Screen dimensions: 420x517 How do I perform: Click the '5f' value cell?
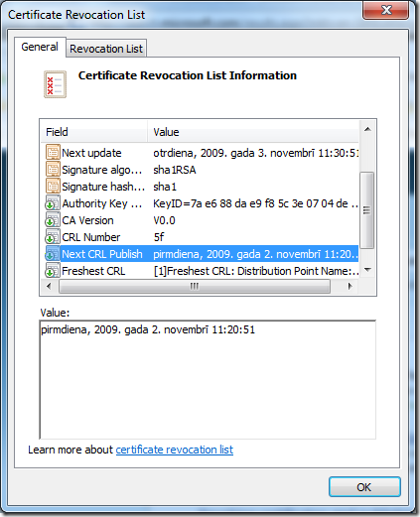pos(159,237)
